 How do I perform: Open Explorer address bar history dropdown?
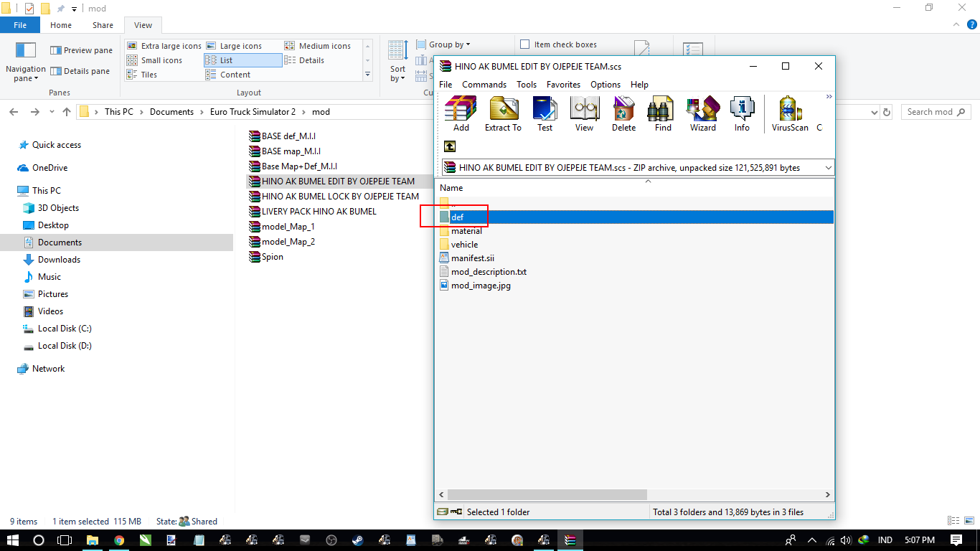click(873, 112)
